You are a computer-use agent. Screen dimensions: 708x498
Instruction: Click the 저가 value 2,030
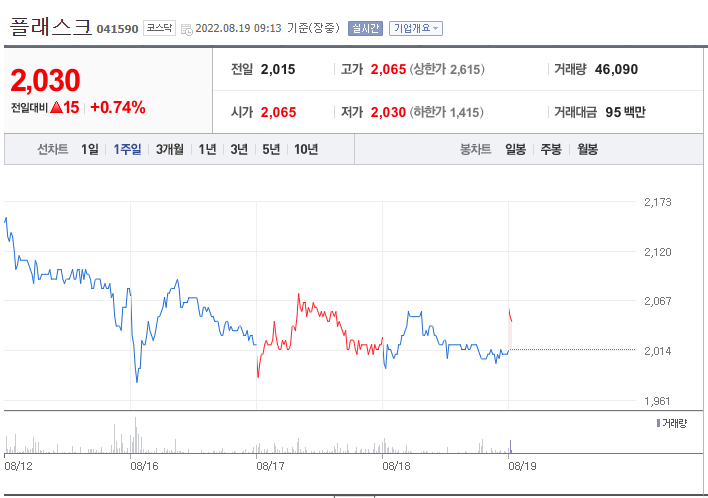click(x=388, y=112)
